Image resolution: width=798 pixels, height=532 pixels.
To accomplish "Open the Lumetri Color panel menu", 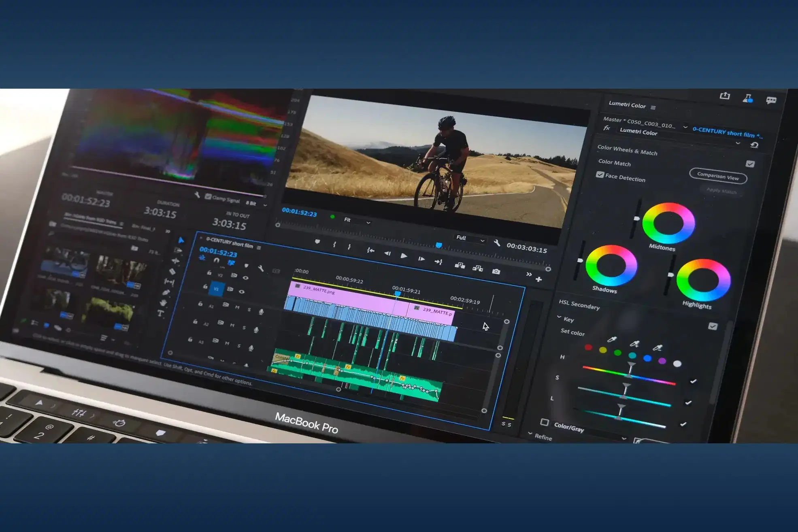I will click(653, 107).
